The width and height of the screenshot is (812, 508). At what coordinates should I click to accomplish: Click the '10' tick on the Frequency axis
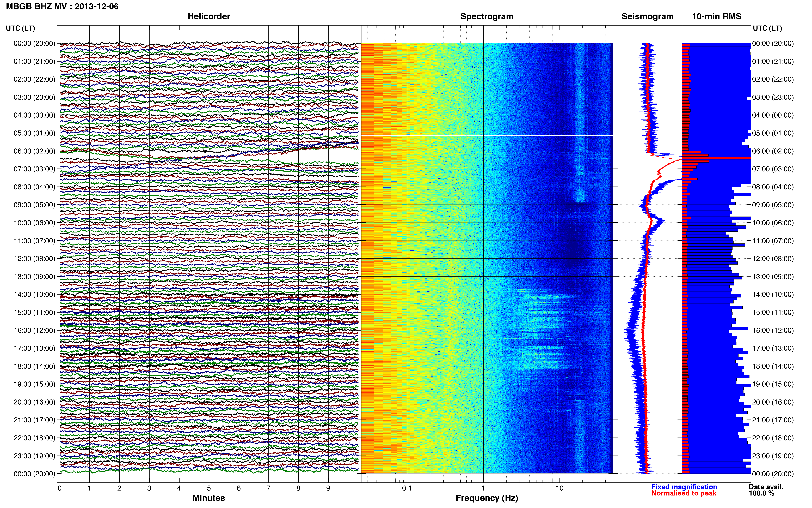[x=559, y=488]
